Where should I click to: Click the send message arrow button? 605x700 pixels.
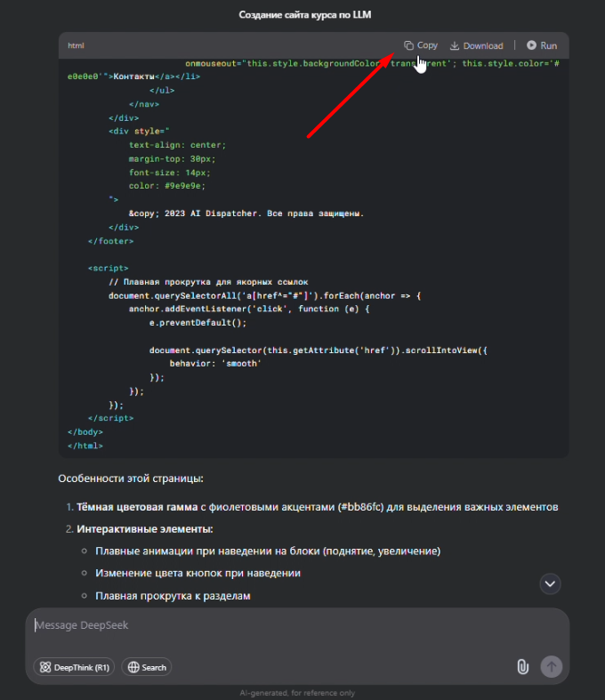tap(552, 666)
